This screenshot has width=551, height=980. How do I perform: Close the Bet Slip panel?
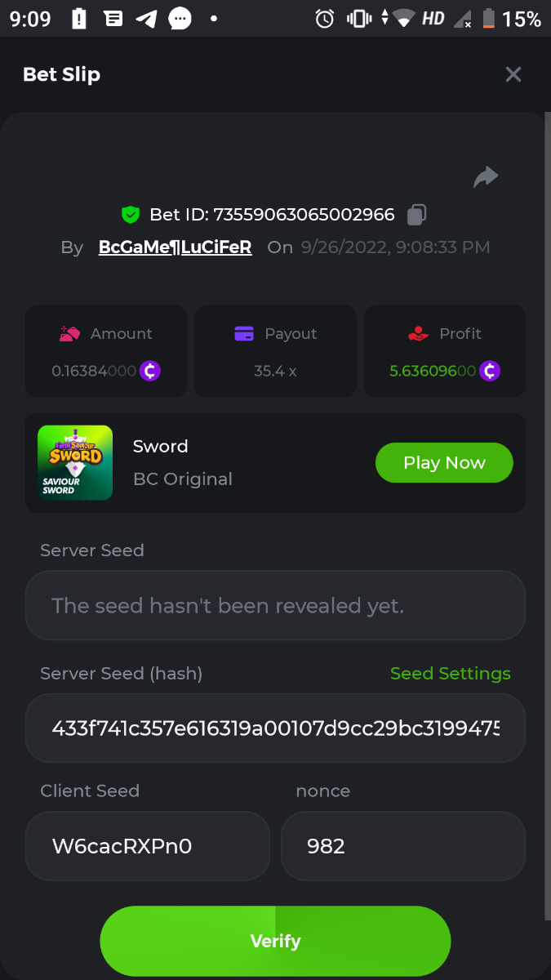[513, 75]
